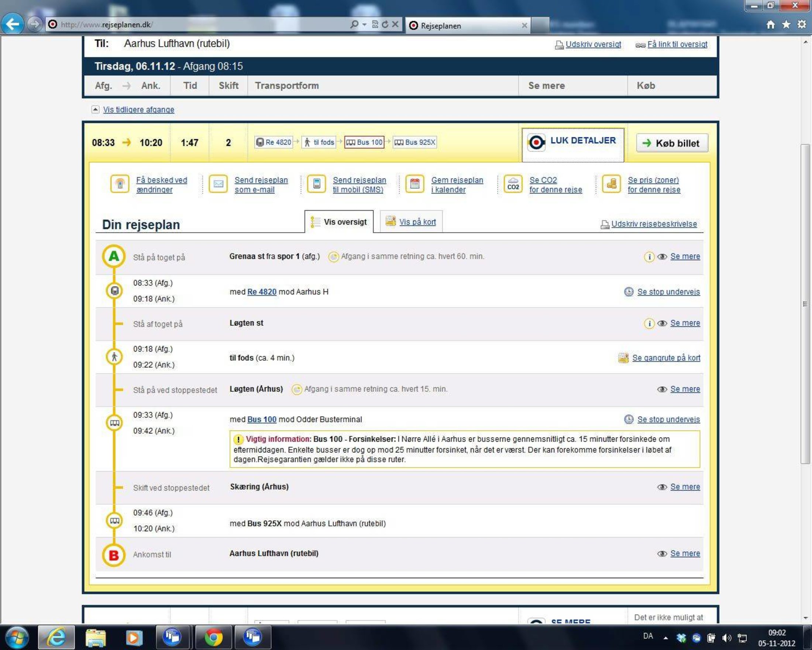This screenshot has width=812, height=650.
Task: Click Send rejseplan som e-mail link
Action: (x=261, y=185)
